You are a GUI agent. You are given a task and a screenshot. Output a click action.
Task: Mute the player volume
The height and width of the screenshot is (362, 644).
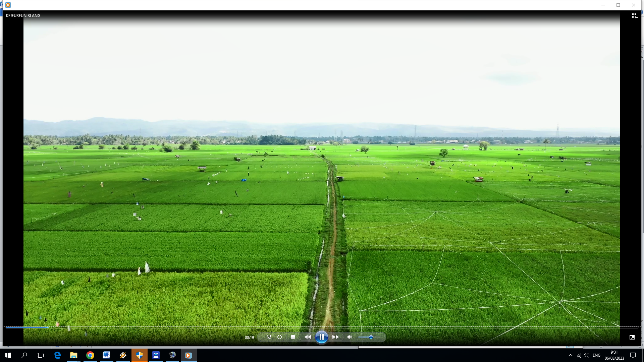coord(350,337)
